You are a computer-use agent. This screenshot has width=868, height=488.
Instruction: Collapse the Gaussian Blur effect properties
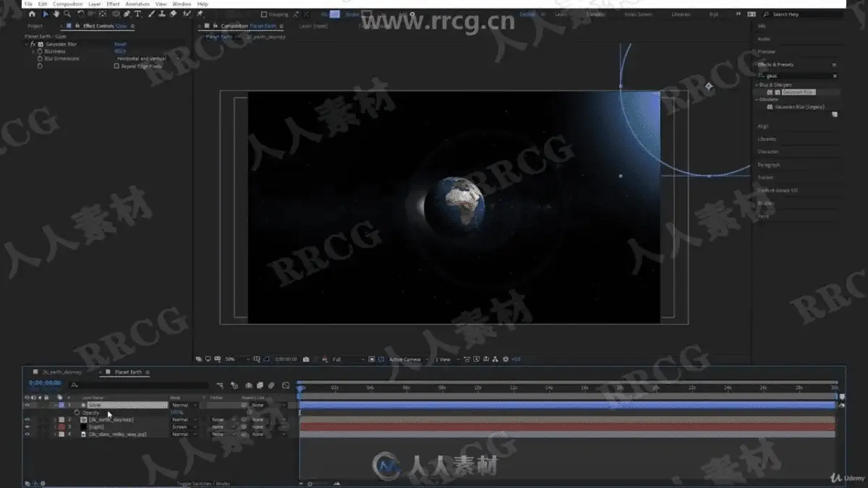point(27,44)
